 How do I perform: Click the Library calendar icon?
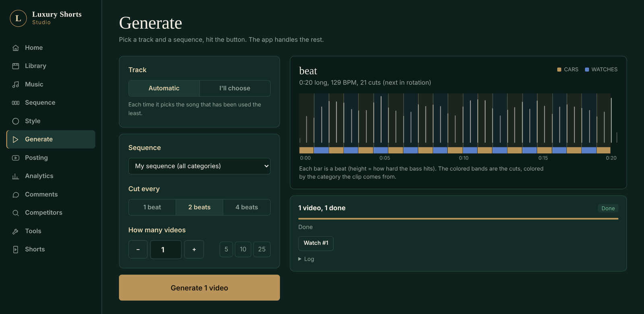[x=16, y=66]
